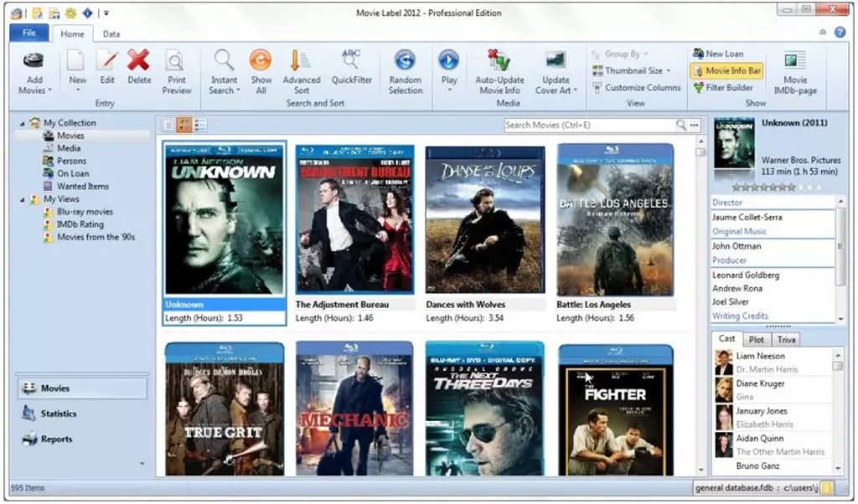Select the Battle: Los Angeles cover

[x=616, y=219]
